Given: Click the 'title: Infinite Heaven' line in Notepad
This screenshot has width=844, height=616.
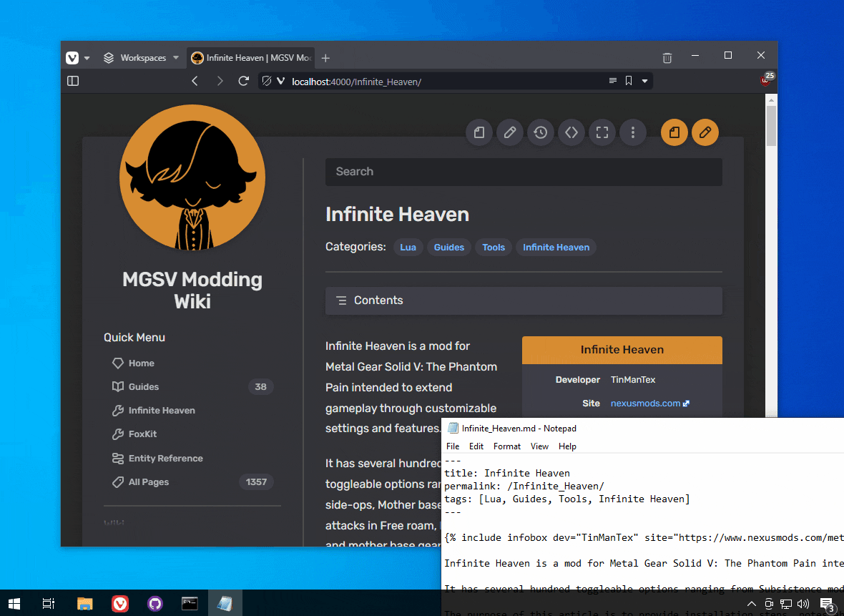Looking at the screenshot, I should click(507, 474).
